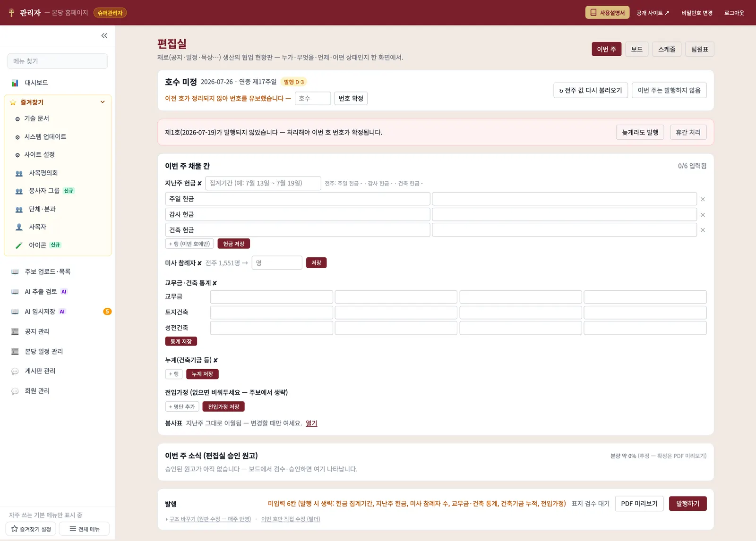756x541 pixels.
Task: Click the 전입가정 저장 button
Action: [x=223, y=406]
